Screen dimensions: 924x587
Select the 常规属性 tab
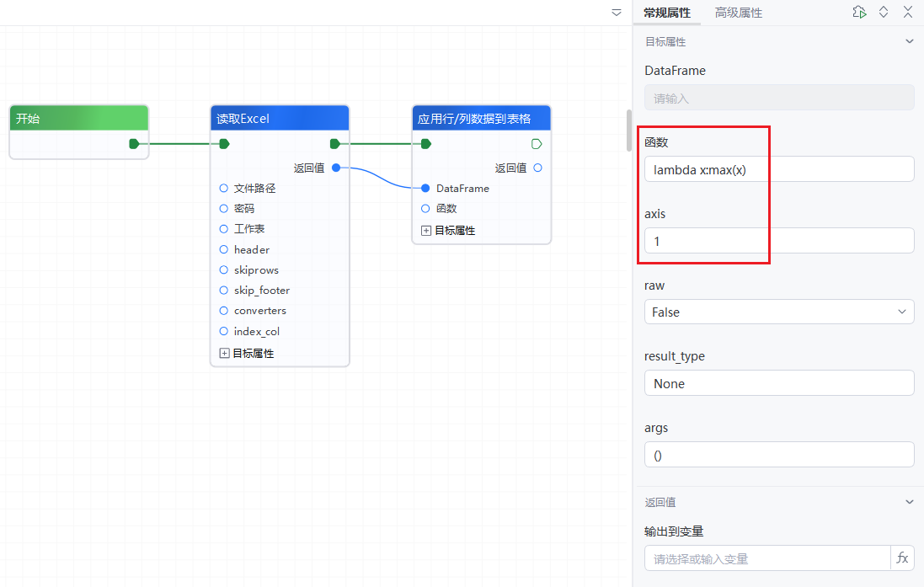point(667,13)
